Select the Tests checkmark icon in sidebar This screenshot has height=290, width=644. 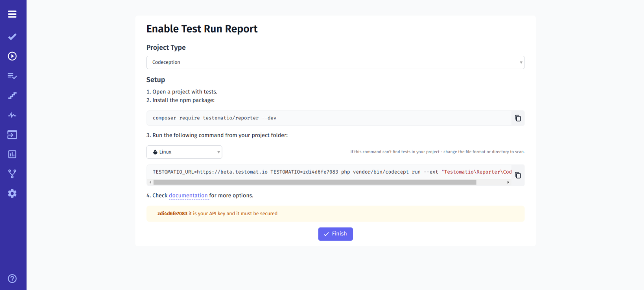click(x=12, y=37)
